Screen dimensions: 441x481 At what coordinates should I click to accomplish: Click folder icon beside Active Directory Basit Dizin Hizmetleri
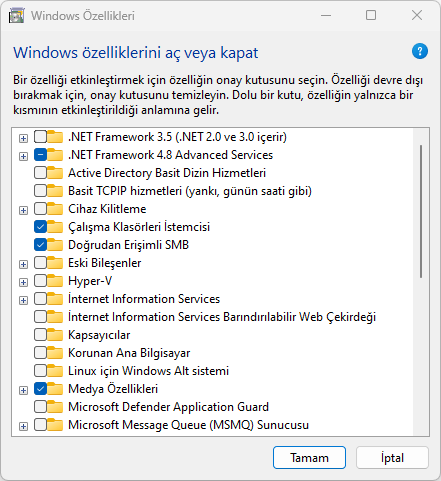click(55, 173)
